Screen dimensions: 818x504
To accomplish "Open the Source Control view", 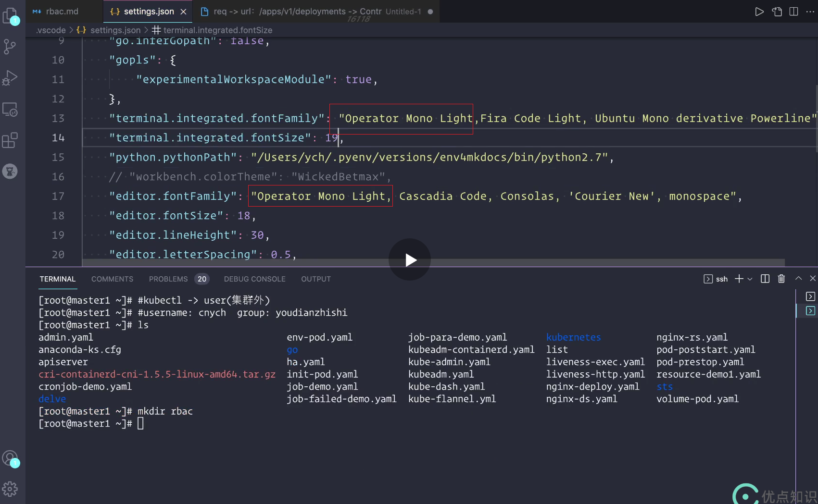I will tap(10, 47).
